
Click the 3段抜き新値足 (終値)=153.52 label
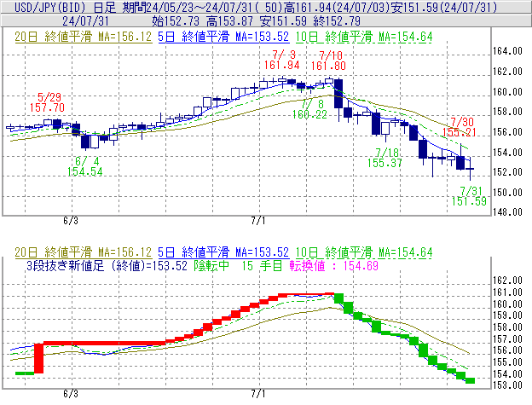coord(107,265)
